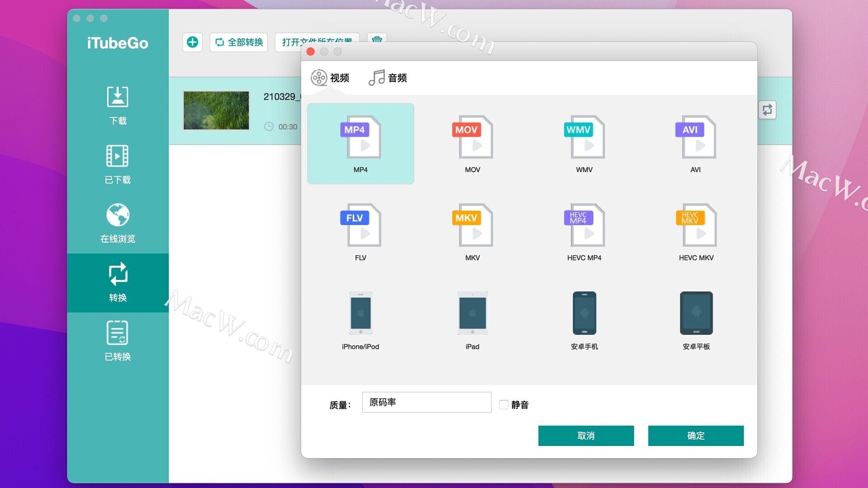The height and width of the screenshot is (488, 868).
Task: Click the 00:30 duration text
Action: click(288, 127)
